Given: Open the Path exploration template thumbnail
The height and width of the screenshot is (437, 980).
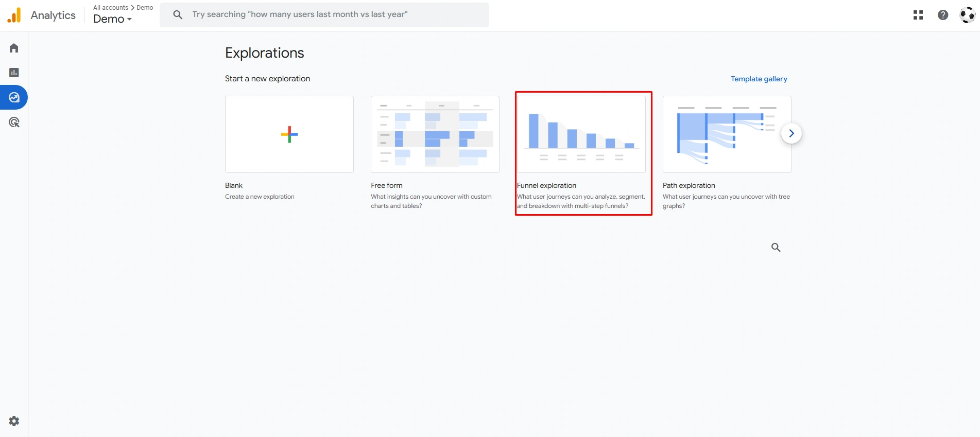Looking at the screenshot, I should (727, 134).
